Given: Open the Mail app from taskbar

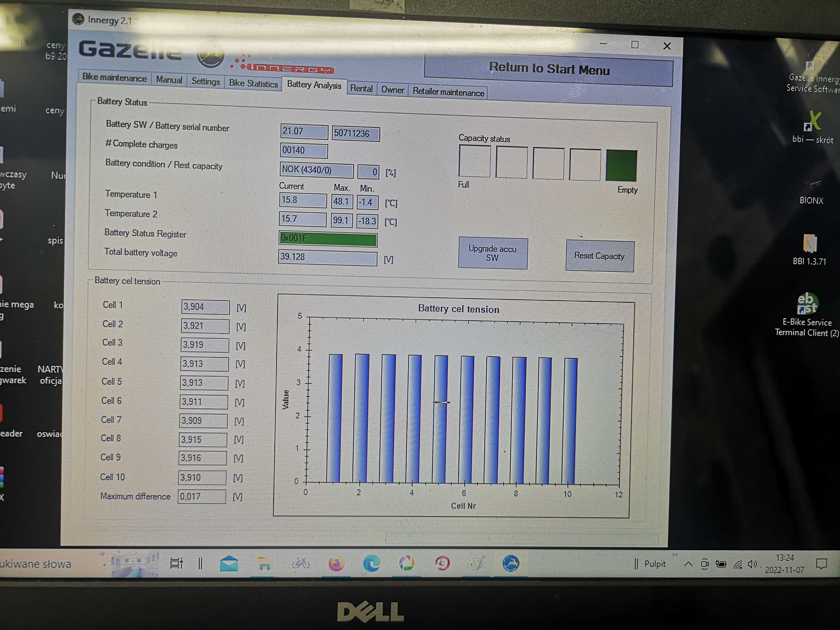Looking at the screenshot, I should pos(229,563).
